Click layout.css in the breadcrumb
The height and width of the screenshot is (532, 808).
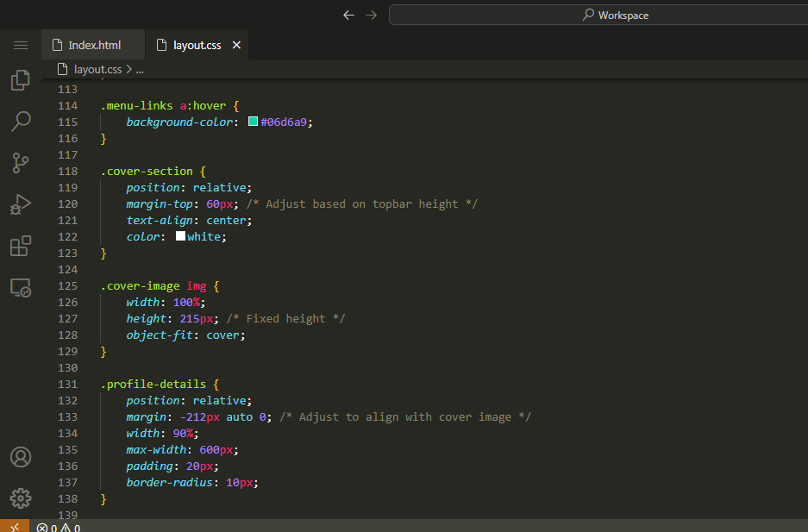click(x=98, y=70)
